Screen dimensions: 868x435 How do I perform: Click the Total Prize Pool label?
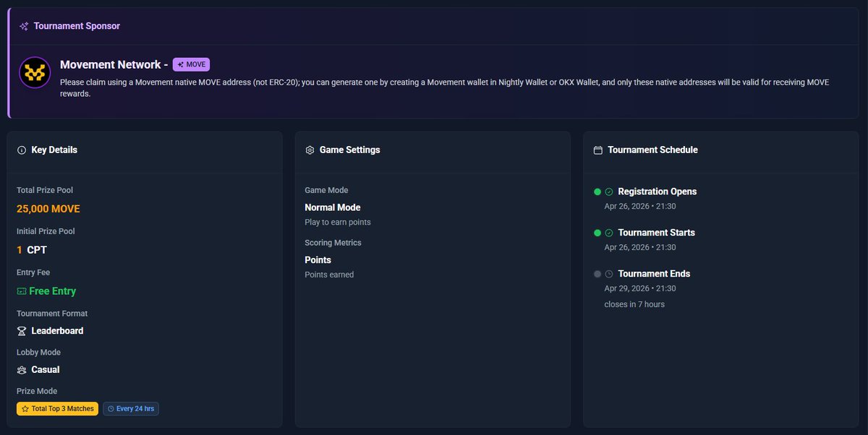(45, 191)
